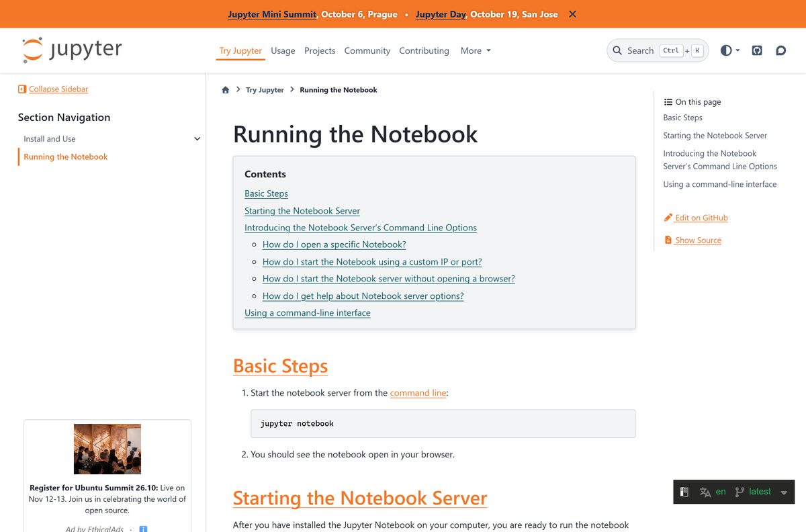Click the 'latest' version selector
Screen dimensions: 806x532
[x=760, y=492]
